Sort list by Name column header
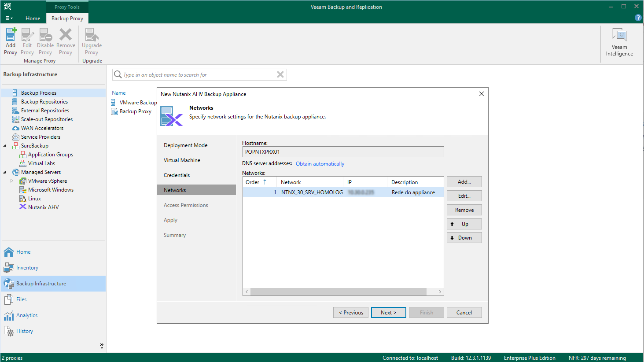 [x=119, y=93]
